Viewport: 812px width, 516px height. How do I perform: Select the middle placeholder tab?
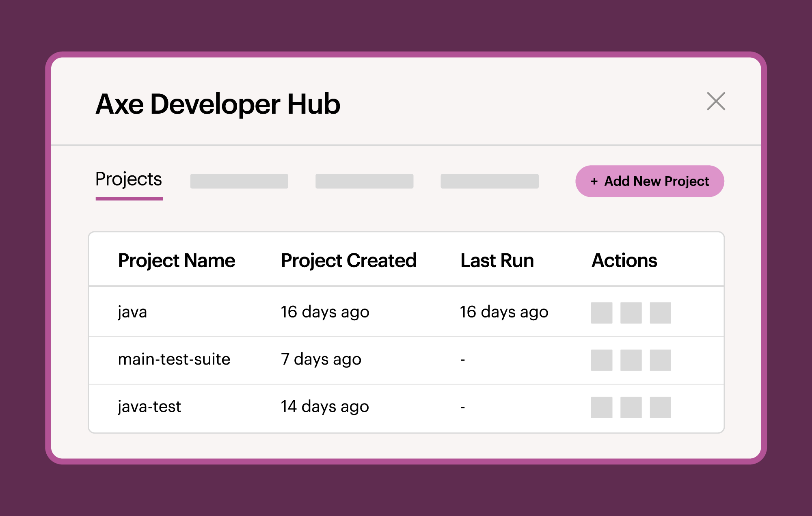[364, 181]
